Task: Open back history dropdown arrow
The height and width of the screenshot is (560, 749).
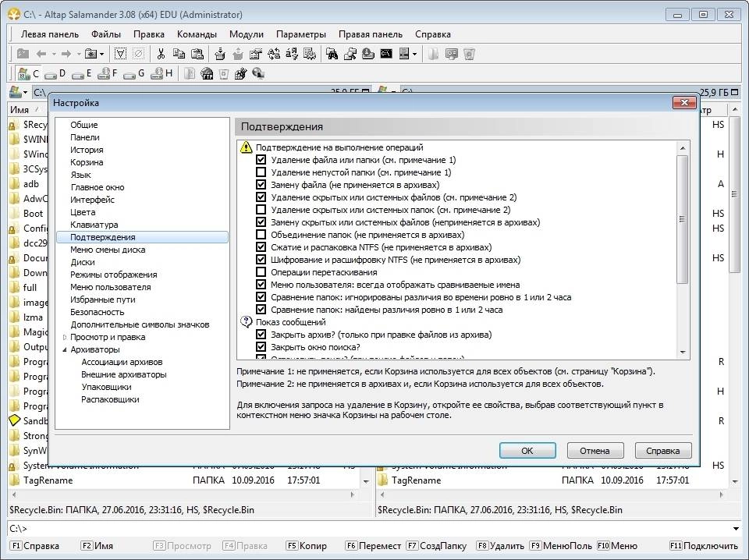Action: coord(54,54)
